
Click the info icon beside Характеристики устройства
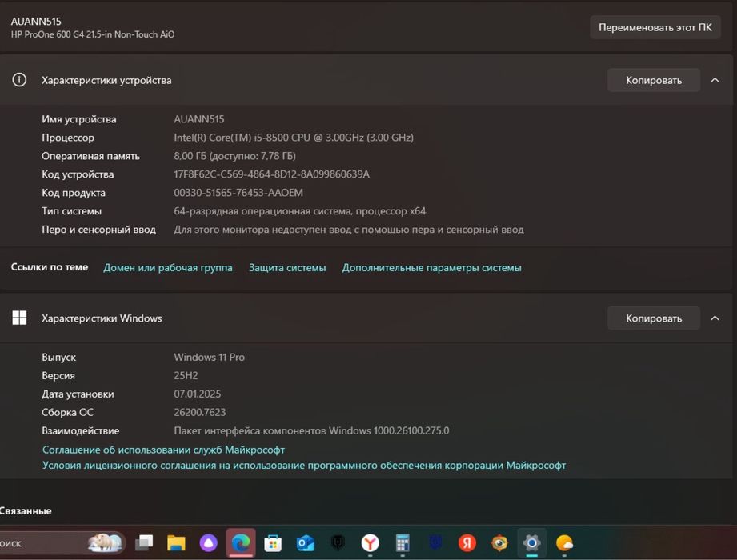pyautogui.click(x=19, y=80)
